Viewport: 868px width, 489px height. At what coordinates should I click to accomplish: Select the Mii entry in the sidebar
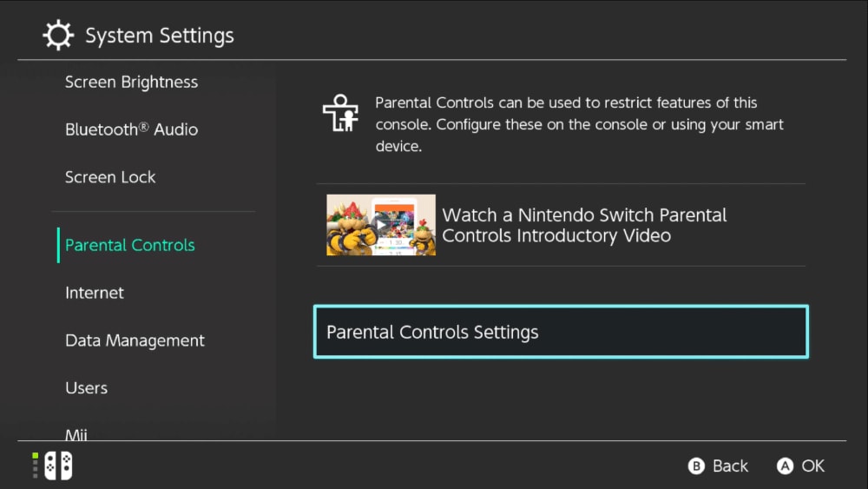point(76,433)
